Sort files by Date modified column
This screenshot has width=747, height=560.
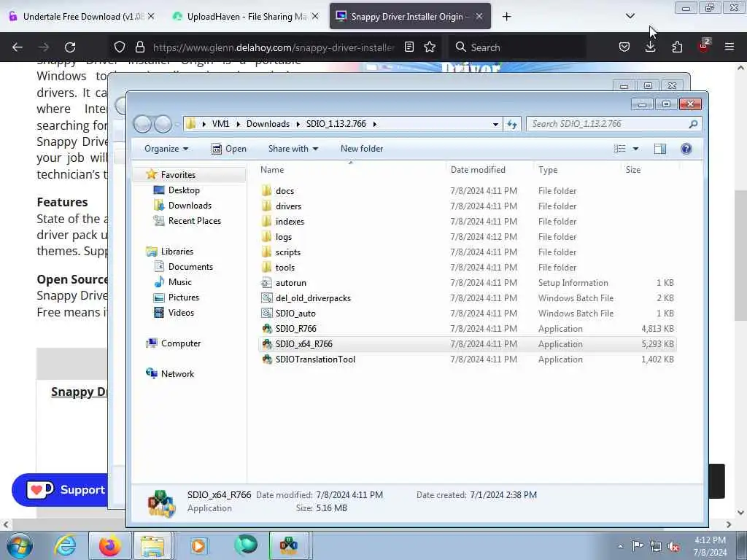(478, 169)
